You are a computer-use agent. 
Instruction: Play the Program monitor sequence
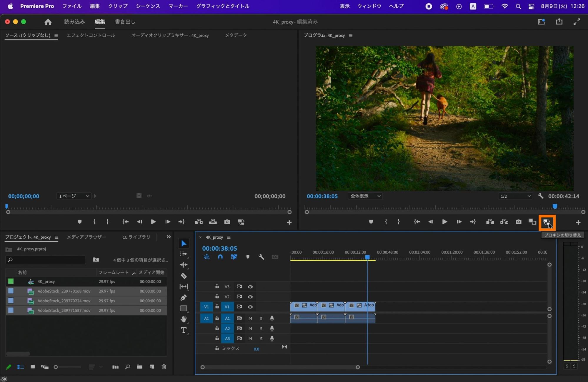coord(444,222)
